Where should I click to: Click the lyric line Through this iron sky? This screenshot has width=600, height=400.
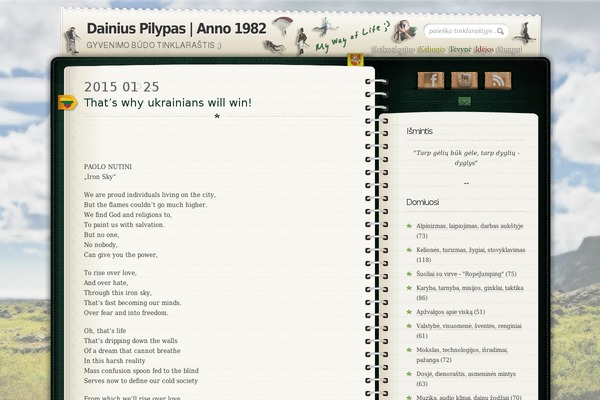tap(118, 293)
